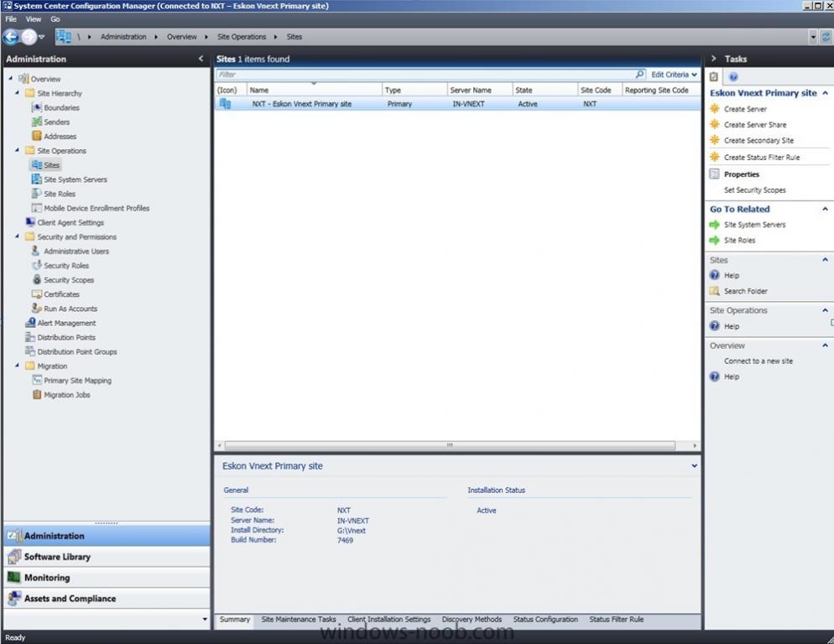Sort the list by Server Name column
This screenshot has height=644, width=834.
click(480, 90)
